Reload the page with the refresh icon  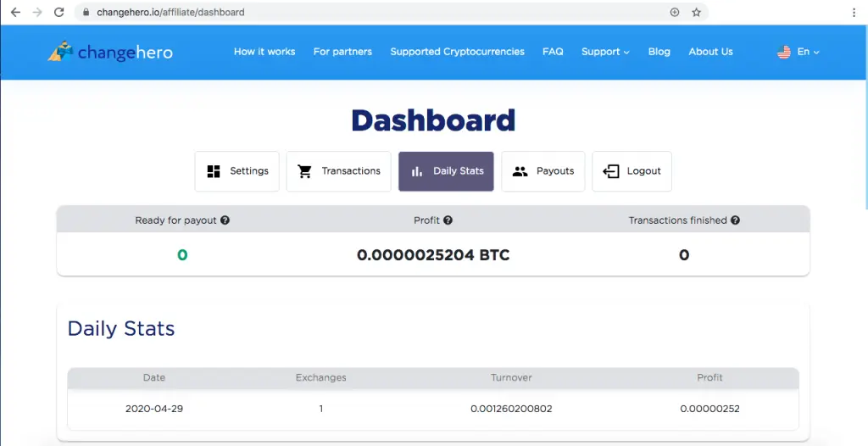pos(58,12)
